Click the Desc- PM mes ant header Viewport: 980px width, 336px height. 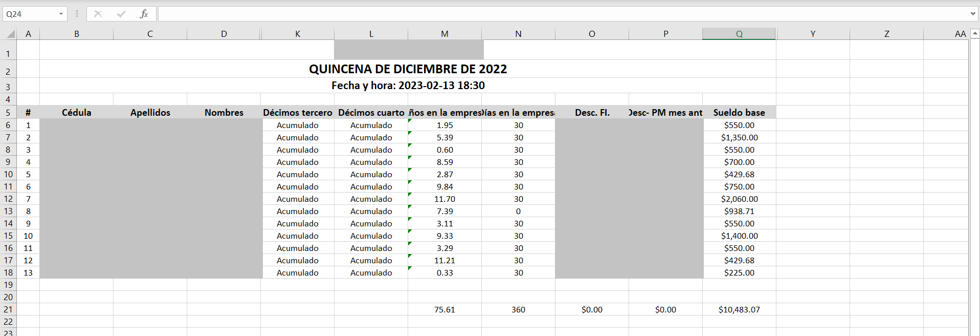[x=666, y=113]
